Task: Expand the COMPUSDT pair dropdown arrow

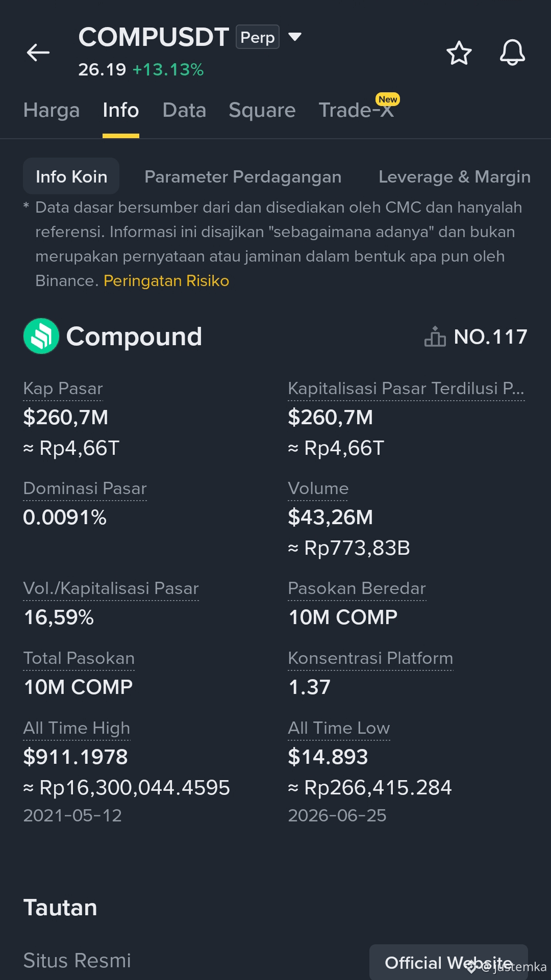Action: (295, 37)
